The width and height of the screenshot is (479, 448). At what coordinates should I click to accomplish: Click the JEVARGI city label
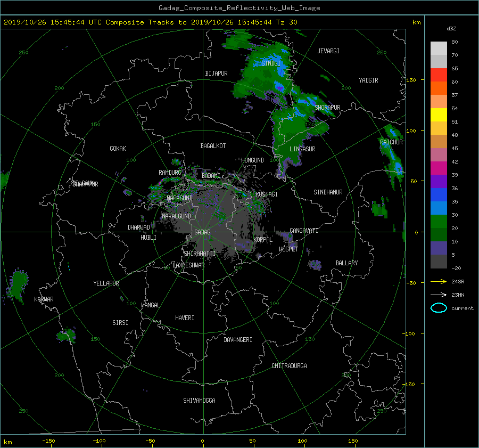tap(328, 51)
